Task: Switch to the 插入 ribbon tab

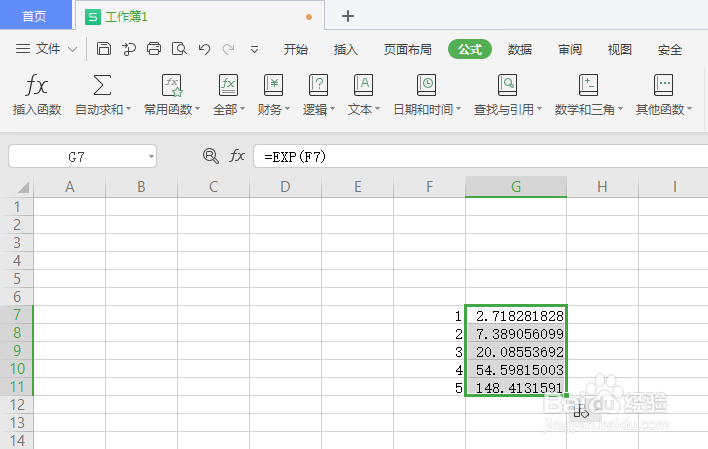Action: coord(345,49)
